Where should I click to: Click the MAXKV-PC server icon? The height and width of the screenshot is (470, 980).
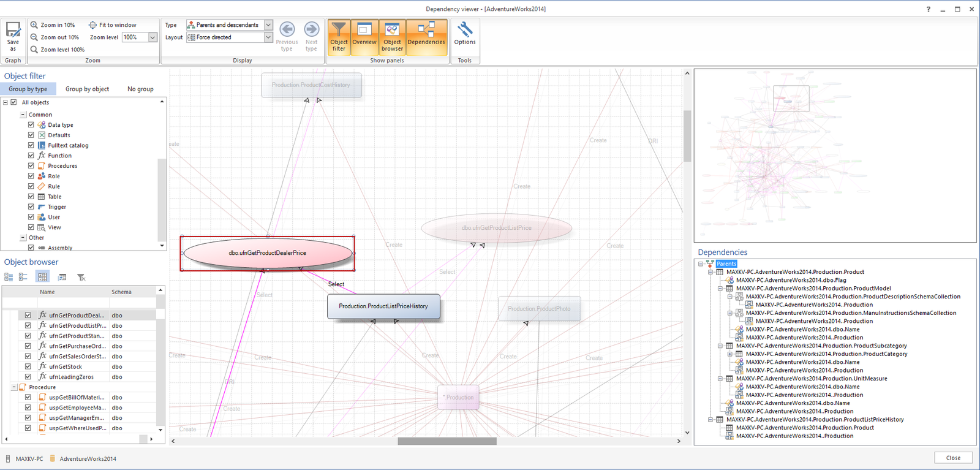tap(8, 458)
